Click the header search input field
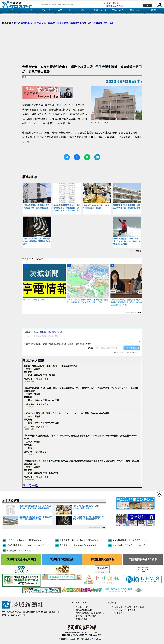164x644 pixels. pos(135,5)
